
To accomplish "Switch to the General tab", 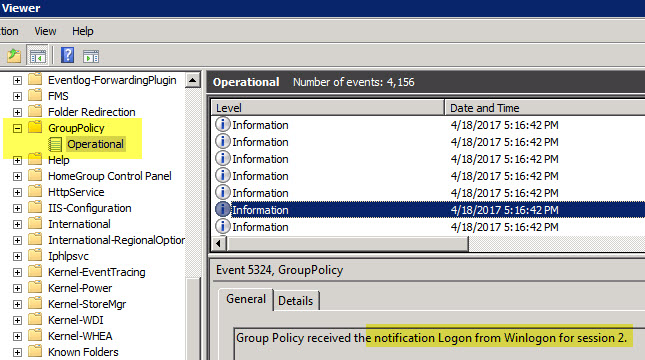I will [246, 299].
